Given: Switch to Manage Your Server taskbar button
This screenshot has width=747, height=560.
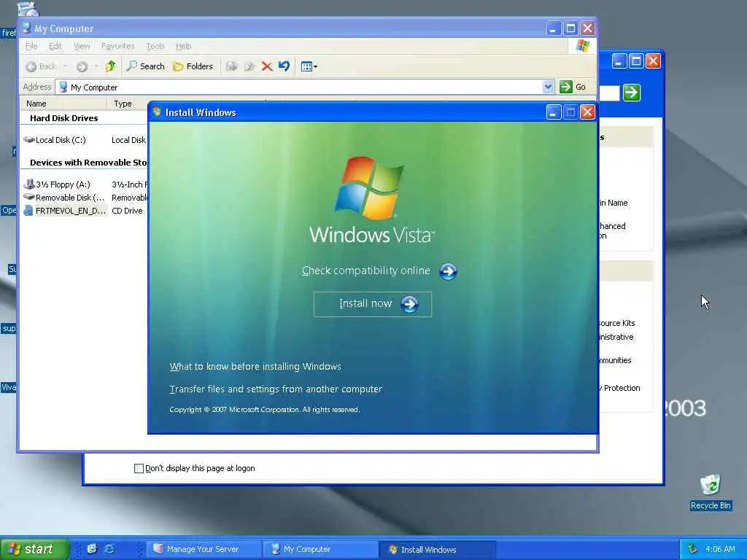Looking at the screenshot, I should pyautogui.click(x=203, y=549).
